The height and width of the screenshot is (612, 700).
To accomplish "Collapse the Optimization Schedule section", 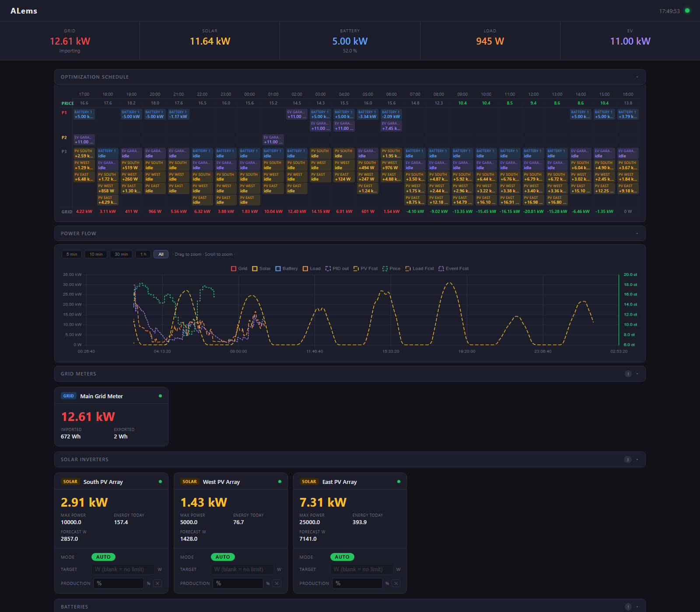I will pos(637,77).
